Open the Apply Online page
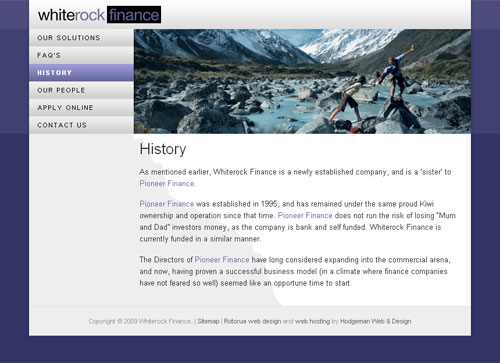This screenshot has width=500, height=363. click(x=81, y=108)
